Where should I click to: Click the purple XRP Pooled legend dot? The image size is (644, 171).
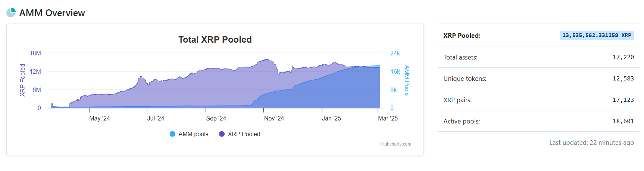(x=222, y=134)
